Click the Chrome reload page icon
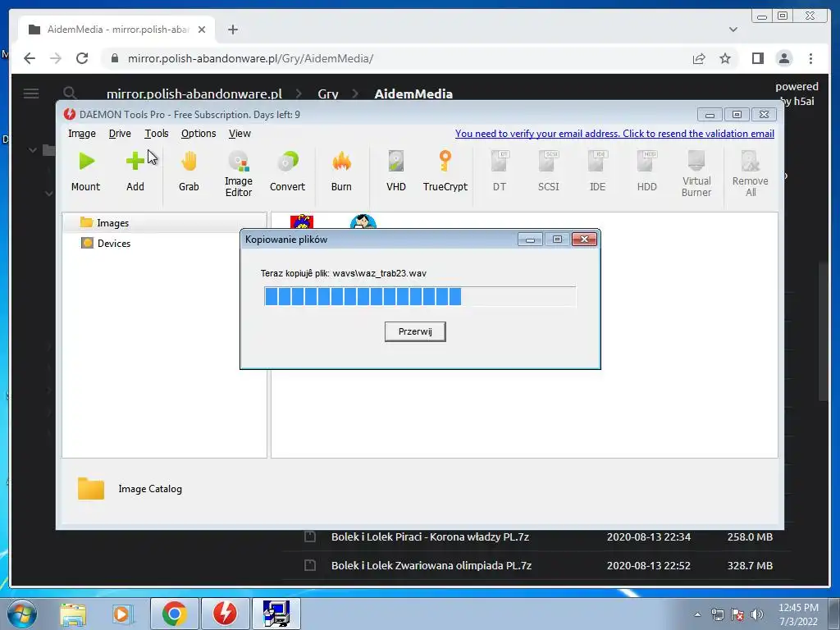 [82, 58]
